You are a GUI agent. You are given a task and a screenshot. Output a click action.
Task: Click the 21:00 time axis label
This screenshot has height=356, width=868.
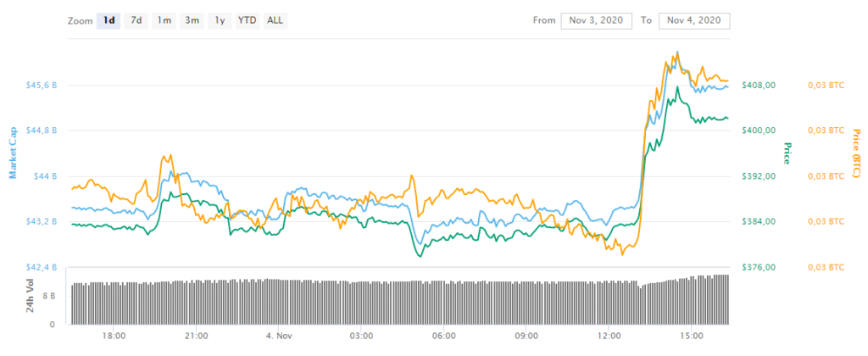[x=197, y=336]
